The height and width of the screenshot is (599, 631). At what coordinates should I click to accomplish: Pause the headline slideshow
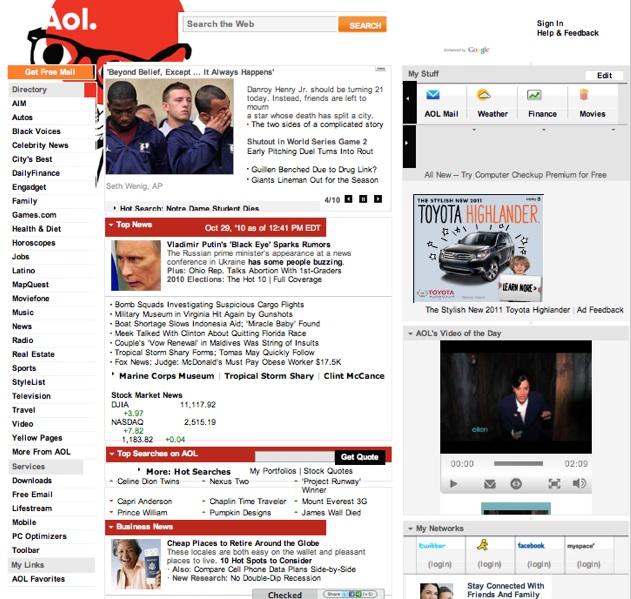[363, 199]
